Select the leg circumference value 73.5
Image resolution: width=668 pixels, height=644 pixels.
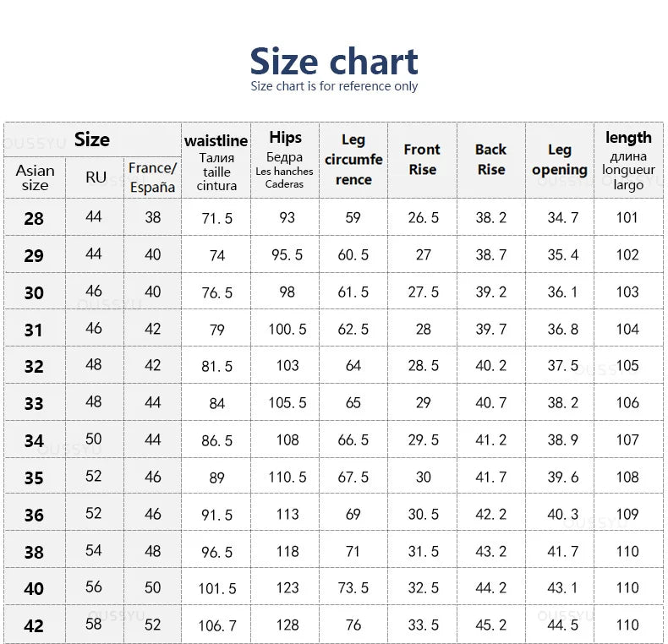click(353, 589)
